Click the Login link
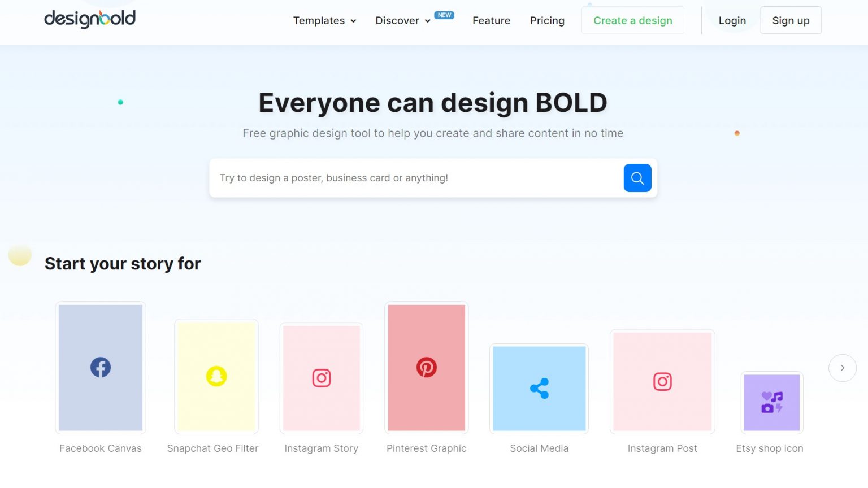 (732, 20)
